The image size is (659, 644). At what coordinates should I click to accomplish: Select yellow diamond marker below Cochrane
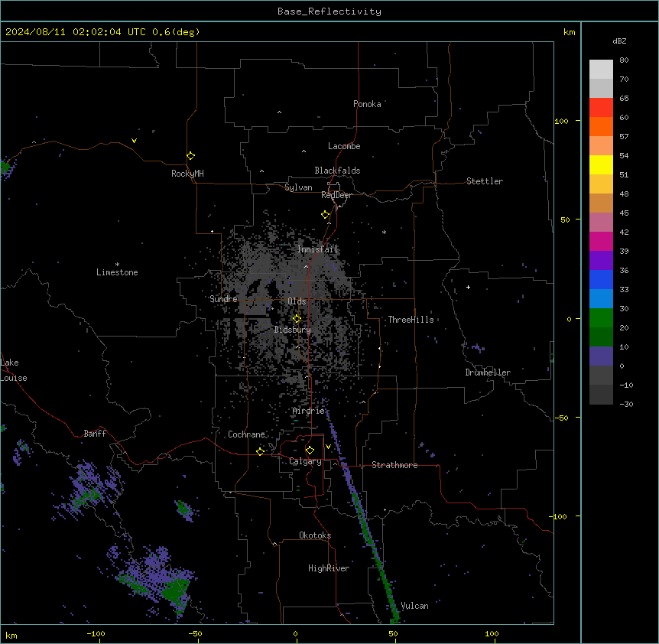(x=260, y=451)
